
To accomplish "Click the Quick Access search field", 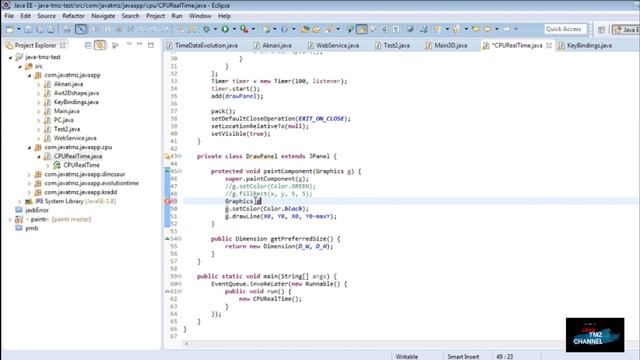I will (566, 29).
